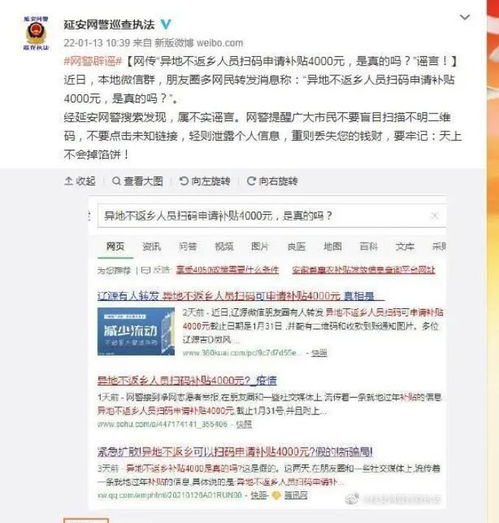Collapse the image with 收起
The height and width of the screenshot is (523, 499).
tap(80, 181)
